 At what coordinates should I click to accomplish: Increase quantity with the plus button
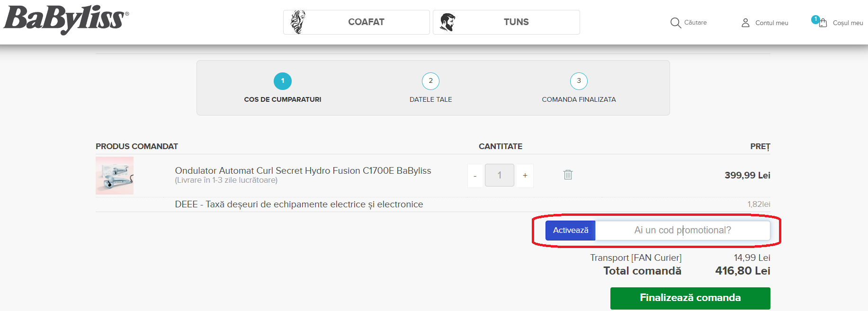(x=525, y=176)
